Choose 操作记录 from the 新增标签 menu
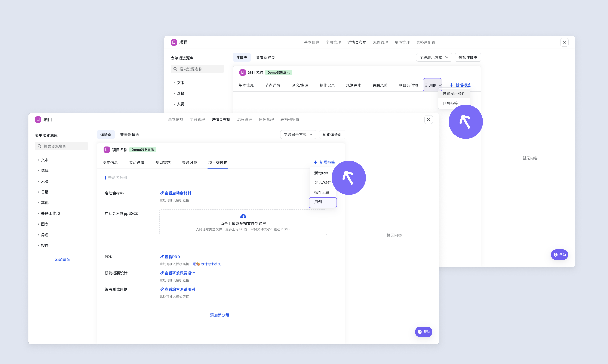The height and width of the screenshot is (364, 608). coord(322,192)
